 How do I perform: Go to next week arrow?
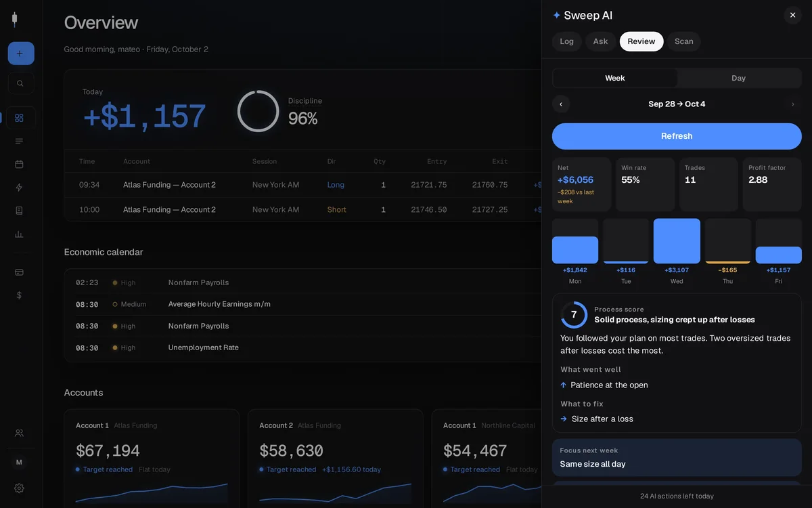tap(792, 104)
